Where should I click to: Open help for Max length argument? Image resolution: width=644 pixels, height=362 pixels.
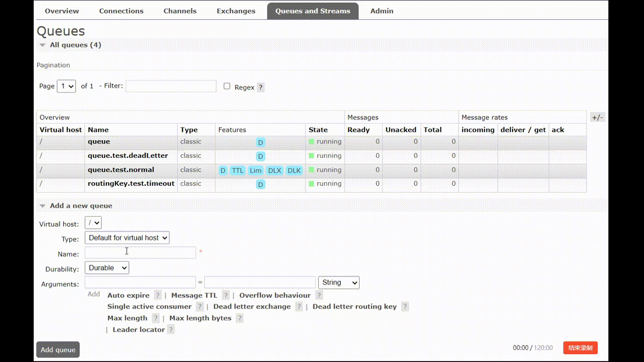tap(155, 318)
